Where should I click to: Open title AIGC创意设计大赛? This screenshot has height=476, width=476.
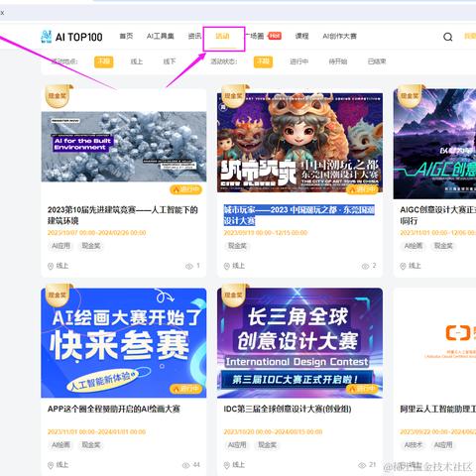click(438, 215)
